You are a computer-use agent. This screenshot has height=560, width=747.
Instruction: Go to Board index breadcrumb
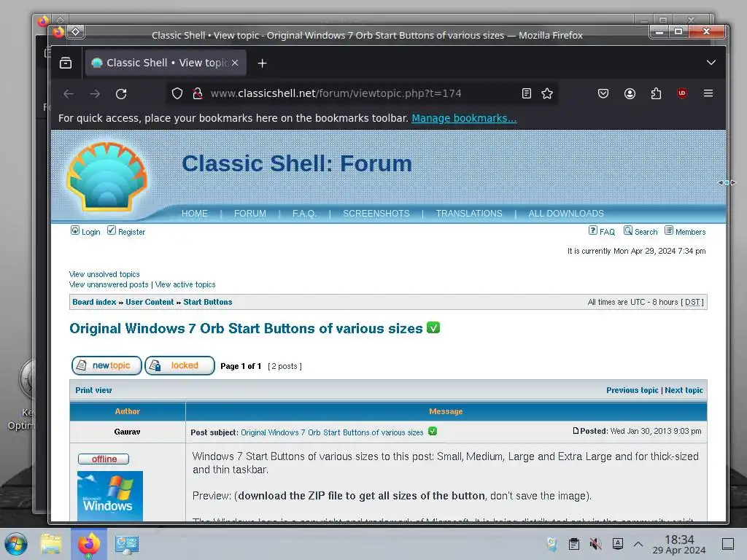tap(94, 302)
